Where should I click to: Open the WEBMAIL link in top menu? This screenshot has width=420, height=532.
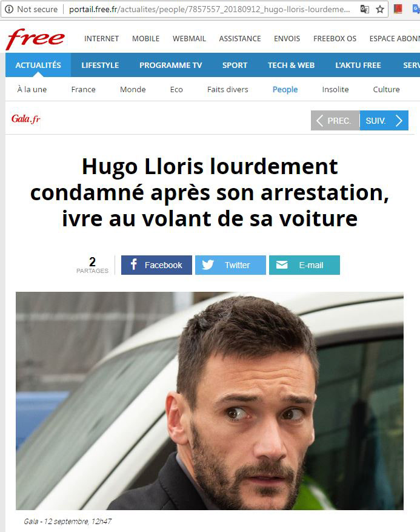(189, 39)
